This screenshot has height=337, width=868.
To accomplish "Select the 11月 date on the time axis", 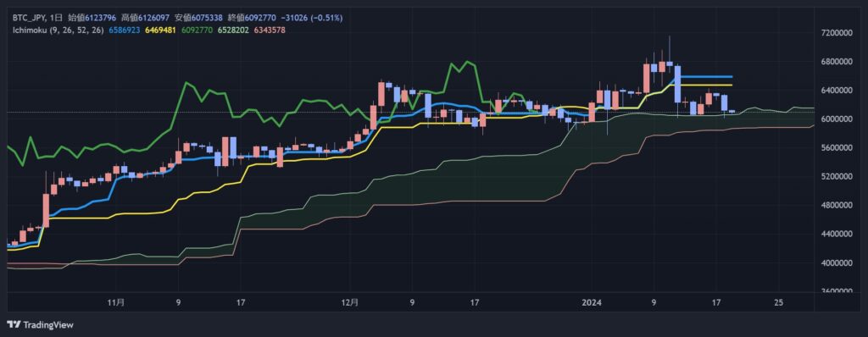I will pyautogui.click(x=115, y=302).
